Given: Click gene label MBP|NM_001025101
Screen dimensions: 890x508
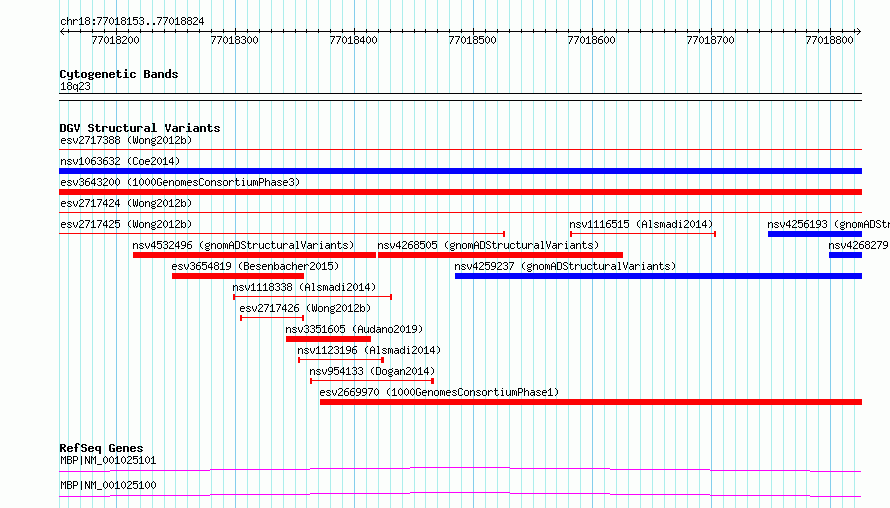Looking at the screenshot, I should 108,460.
